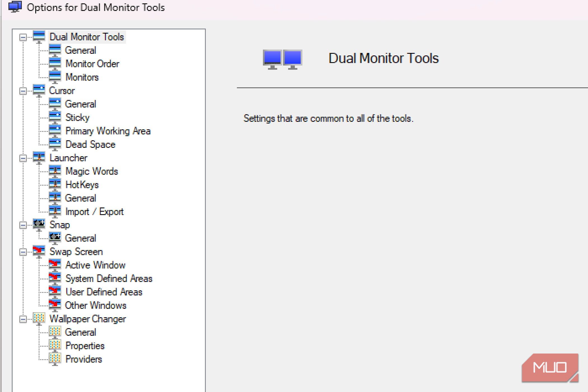The height and width of the screenshot is (392, 588).
Task: Collapse the Launcher tree node
Action: tap(23, 158)
